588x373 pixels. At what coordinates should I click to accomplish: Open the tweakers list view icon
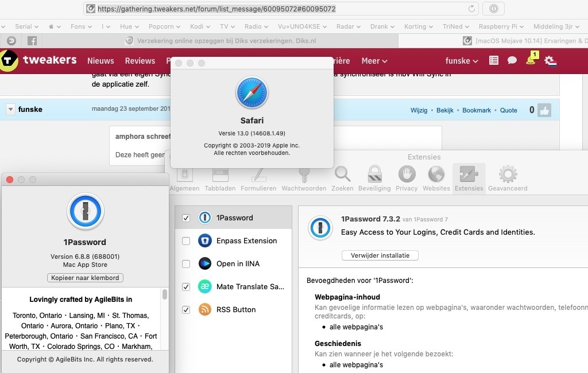(493, 60)
